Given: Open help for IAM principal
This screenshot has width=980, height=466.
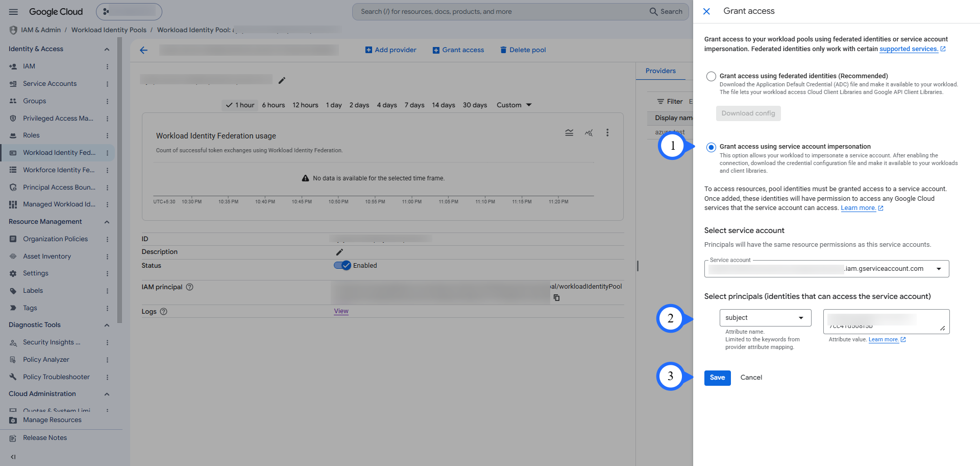Looking at the screenshot, I should pyautogui.click(x=190, y=287).
